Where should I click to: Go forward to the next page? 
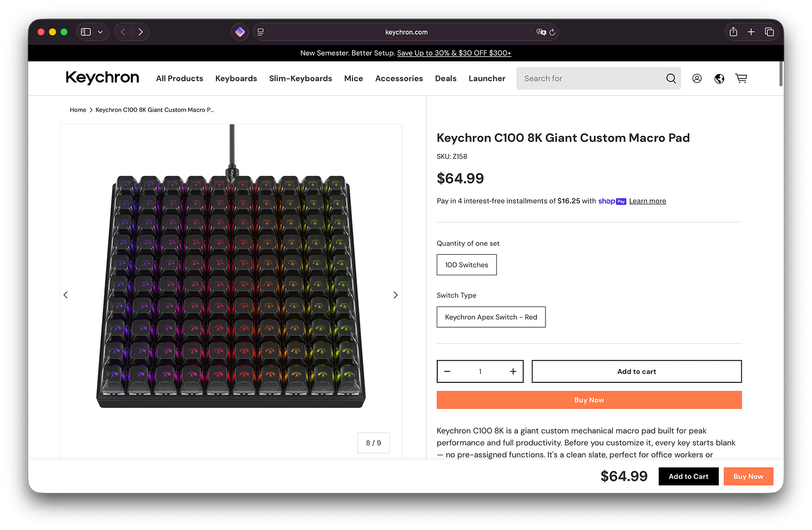point(141,32)
